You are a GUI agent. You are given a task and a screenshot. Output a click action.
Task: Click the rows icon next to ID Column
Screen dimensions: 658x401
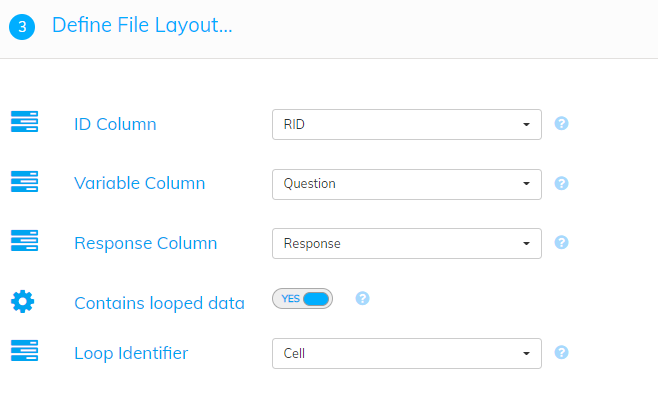[24, 122]
